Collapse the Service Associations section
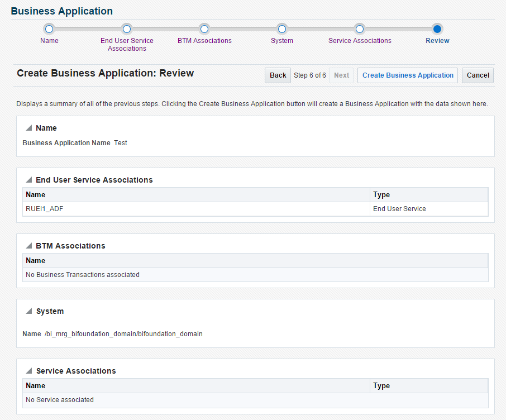Screen dimensions: 506x420 coord(29,371)
